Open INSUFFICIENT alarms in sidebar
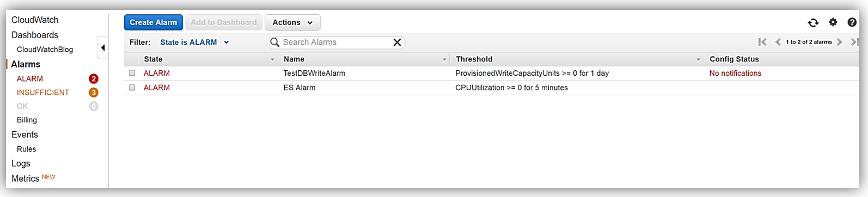This screenshot has height=197, width=868. coord(43,93)
